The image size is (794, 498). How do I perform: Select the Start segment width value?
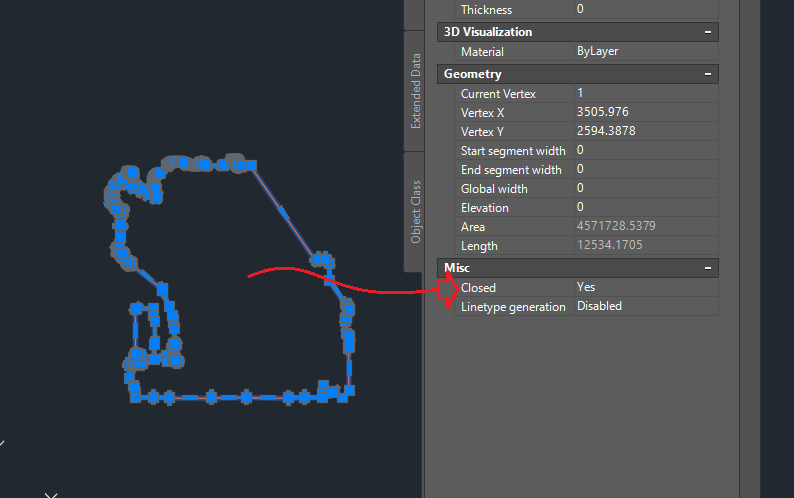646,150
